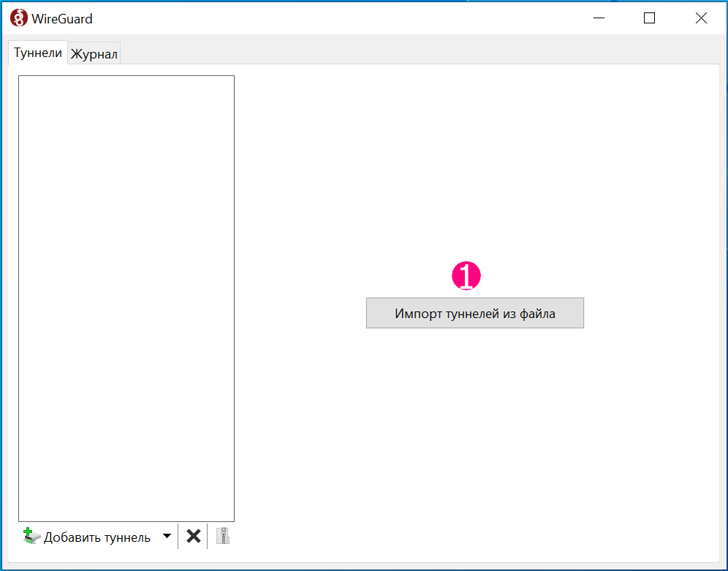Image resolution: width=728 pixels, height=571 pixels.
Task: Click the delete tunnel X icon
Action: point(193,536)
